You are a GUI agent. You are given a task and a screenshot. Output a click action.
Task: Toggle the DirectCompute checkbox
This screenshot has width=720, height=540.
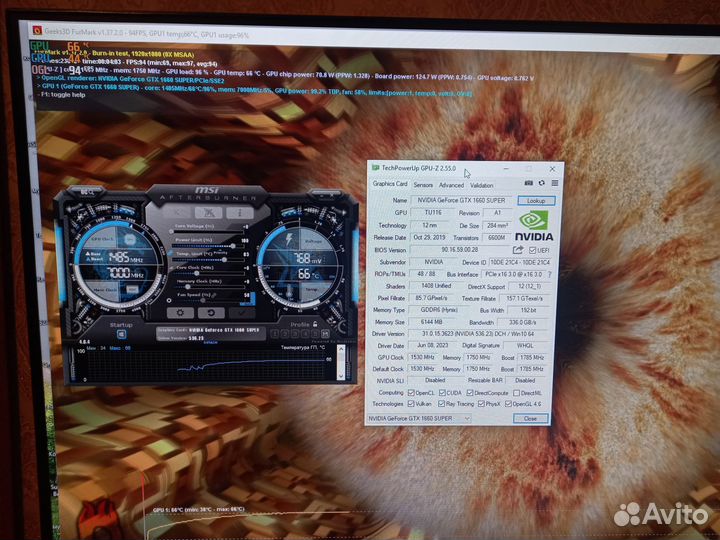coord(470,393)
